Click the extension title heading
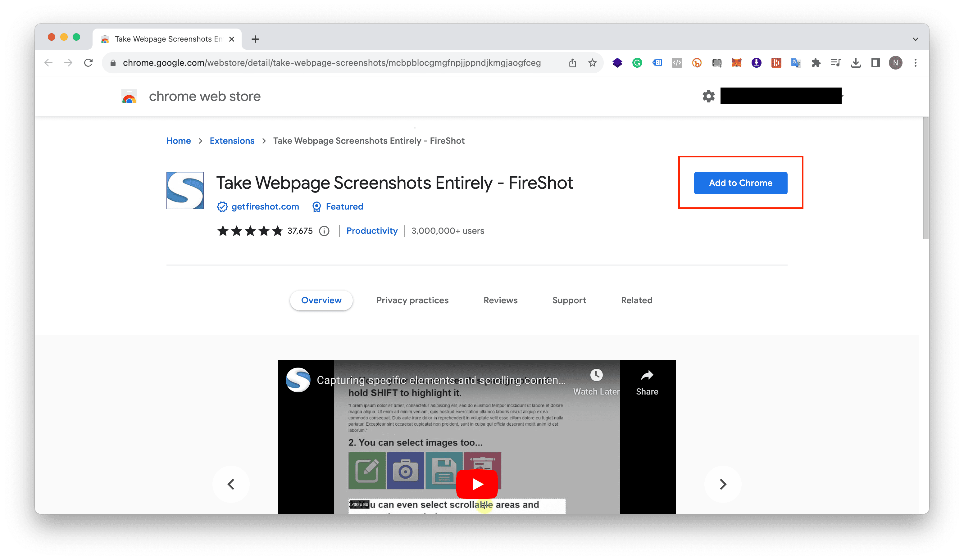Viewport: 964px width, 560px height. [394, 183]
